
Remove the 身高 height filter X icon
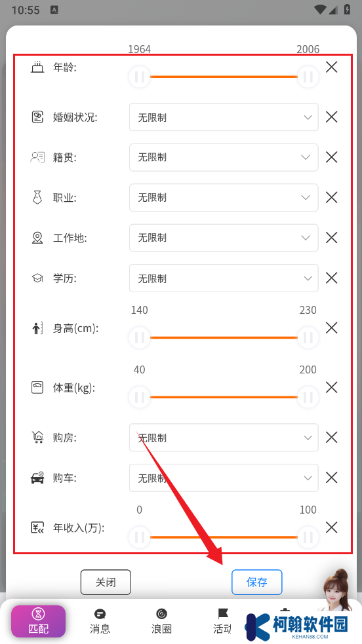point(331,328)
